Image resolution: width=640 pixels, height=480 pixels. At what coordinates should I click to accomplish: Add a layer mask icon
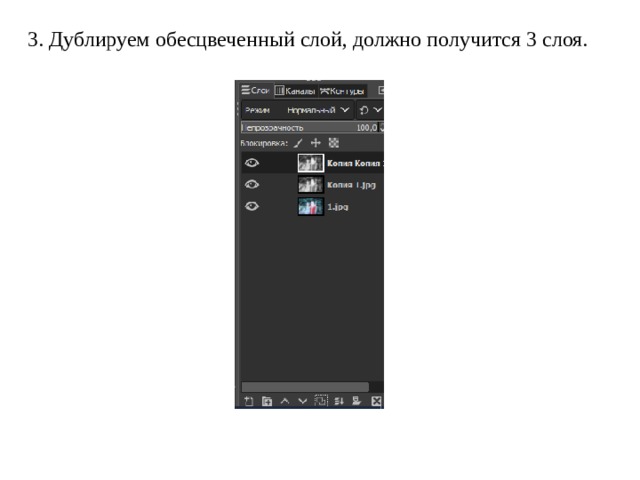[357, 401]
